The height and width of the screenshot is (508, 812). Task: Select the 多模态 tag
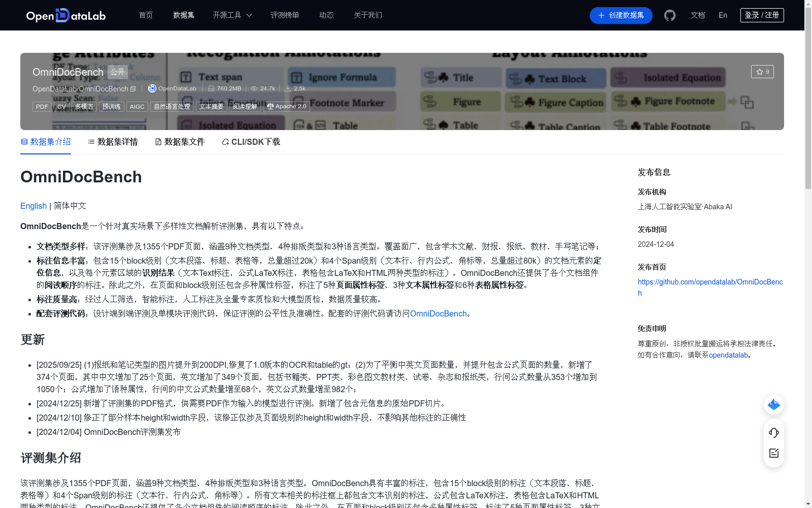click(84, 107)
